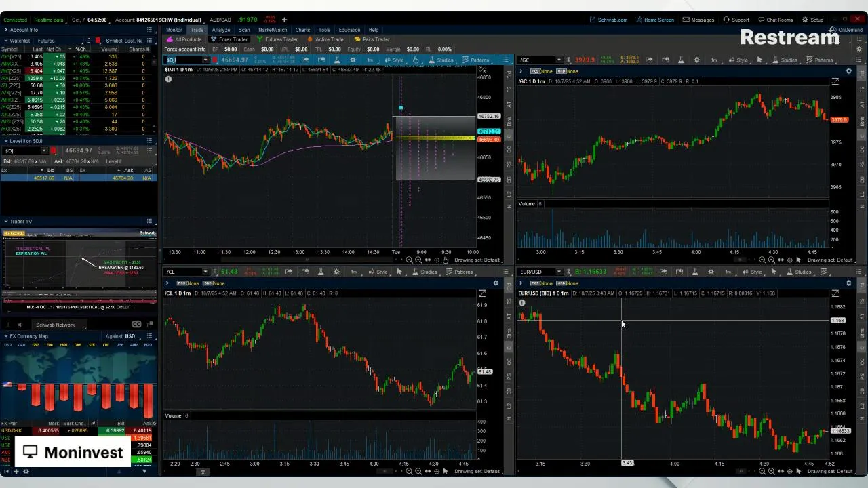Open the Setup menu
The image size is (868, 488).
tap(813, 20)
